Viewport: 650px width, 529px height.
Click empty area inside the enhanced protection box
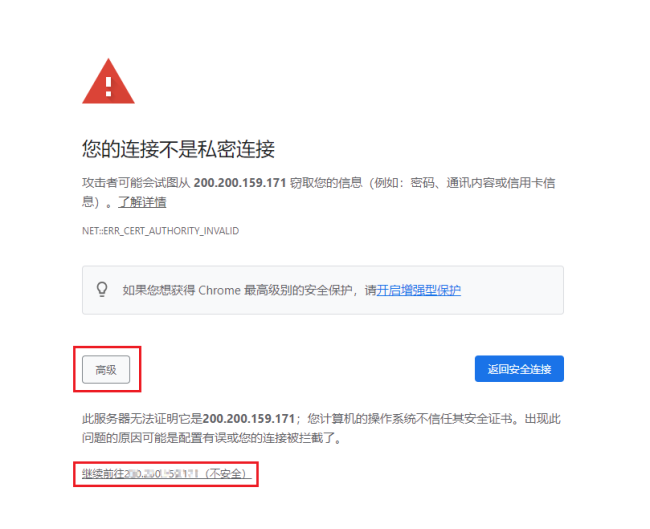[x=512, y=290]
